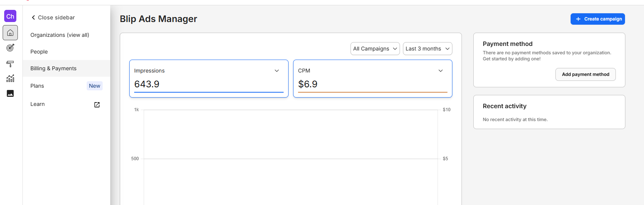Open the billboard sign icon
This screenshot has width=644, height=205.
10,64
